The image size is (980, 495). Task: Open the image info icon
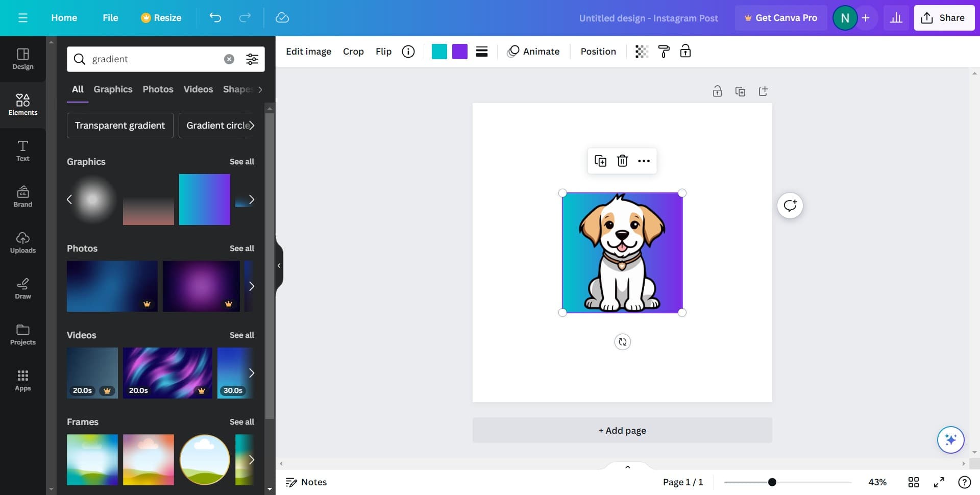[x=408, y=52]
